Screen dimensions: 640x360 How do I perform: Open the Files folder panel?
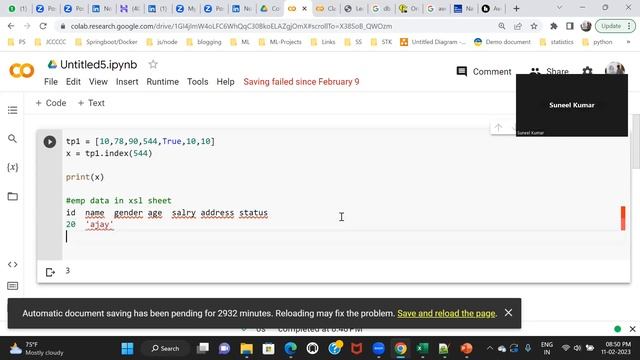click(13, 196)
